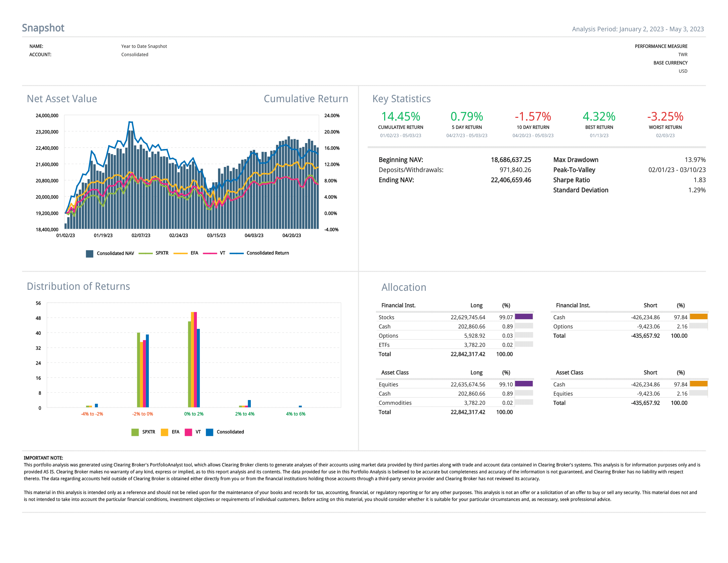The width and height of the screenshot is (728, 563).
Task: Click the green SPXTR line legend marker
Action: [x=145, y=253]
